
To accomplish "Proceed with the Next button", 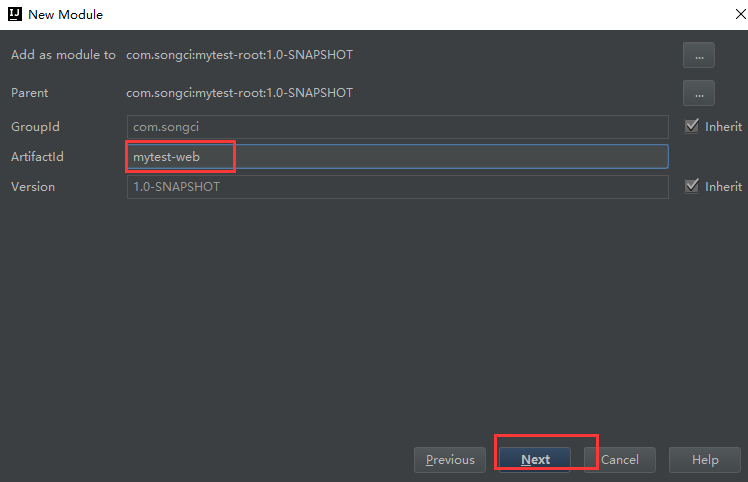I will point(535,460).
